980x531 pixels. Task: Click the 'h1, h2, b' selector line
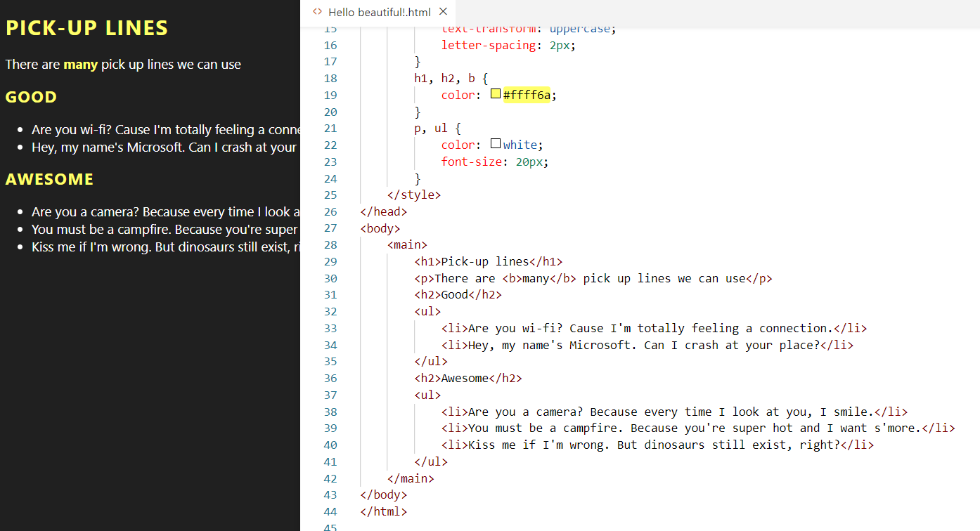coord(451,79)
